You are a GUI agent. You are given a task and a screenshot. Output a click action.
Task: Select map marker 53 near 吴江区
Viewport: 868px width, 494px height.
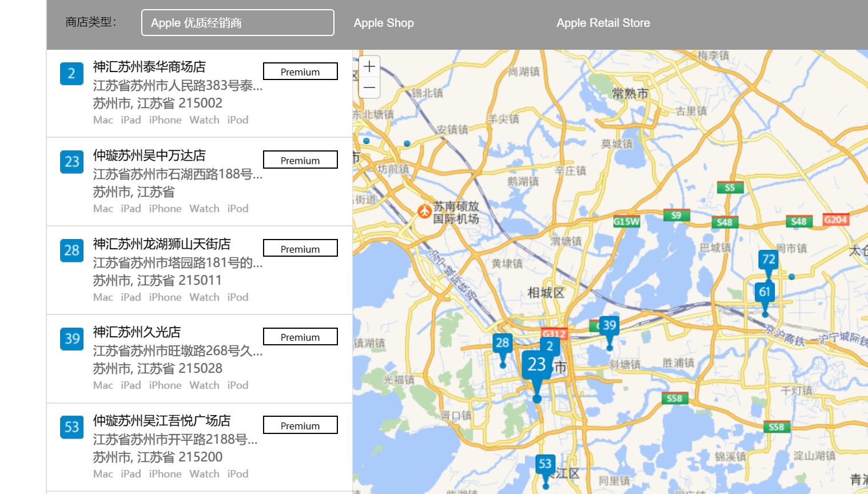[x=546, y=464]
